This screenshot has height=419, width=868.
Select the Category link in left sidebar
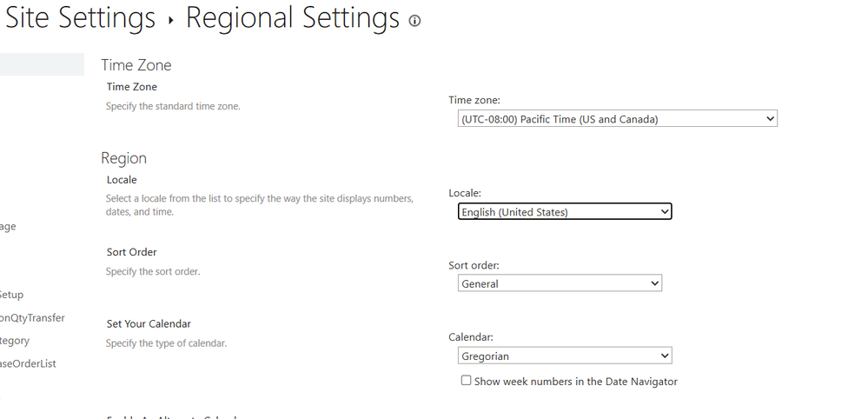point(15,341)
